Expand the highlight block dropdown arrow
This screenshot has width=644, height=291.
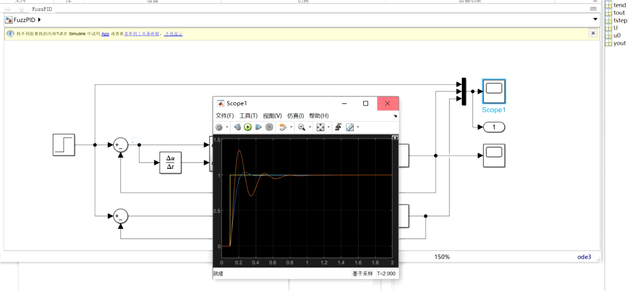[x=291, y=127]
